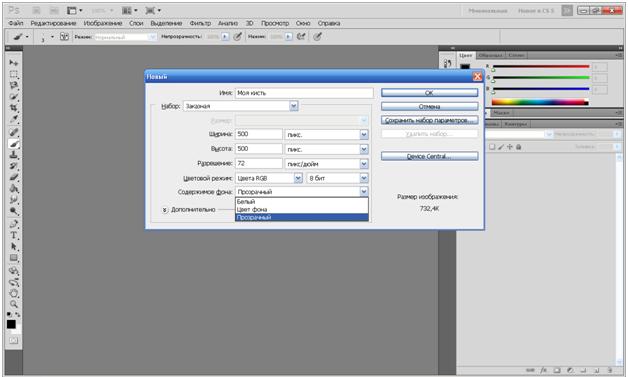The image size is (628, 377).
Task: Toggle tablet pressure for opacity
Action: point(238,36)
